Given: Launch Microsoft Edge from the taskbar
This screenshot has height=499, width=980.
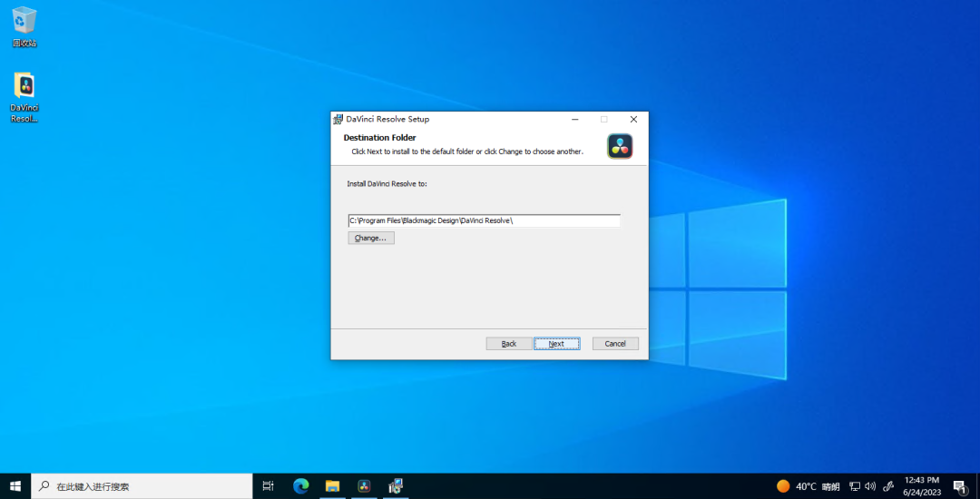Looking at the screenshot, I should tap(300, 486).
